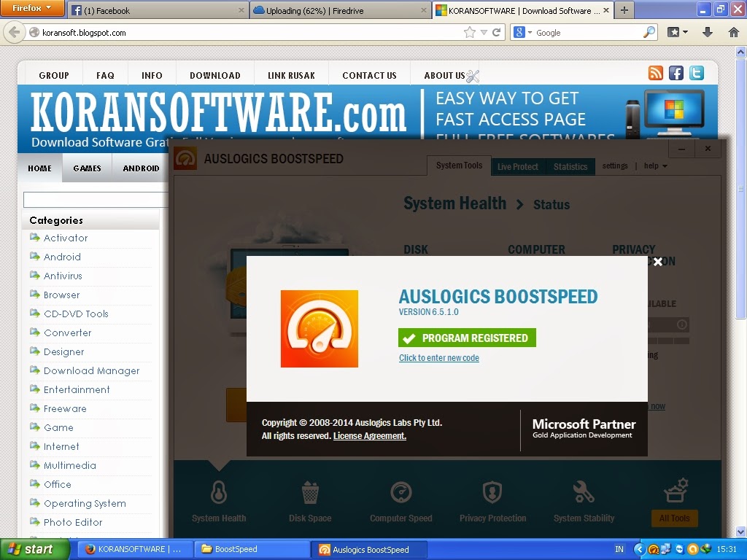Screen dimensions: 747x560
Task: Click the All Tools orange button
Action: 674,518
